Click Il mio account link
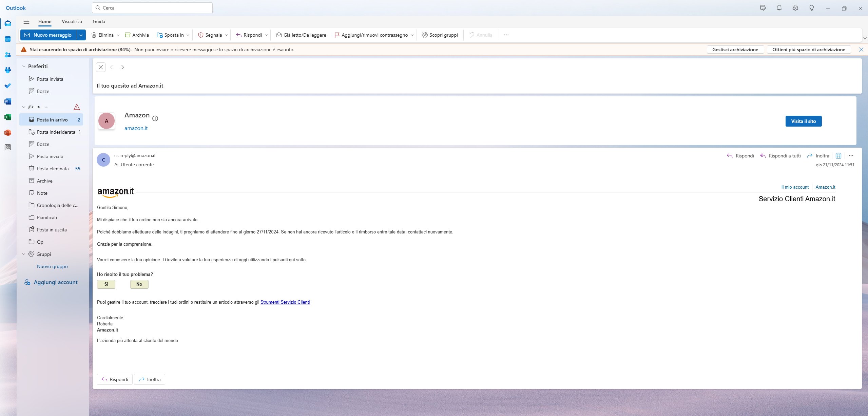This screenshot has height=416, width=868. pyautogui.click(x=795, y=187)
